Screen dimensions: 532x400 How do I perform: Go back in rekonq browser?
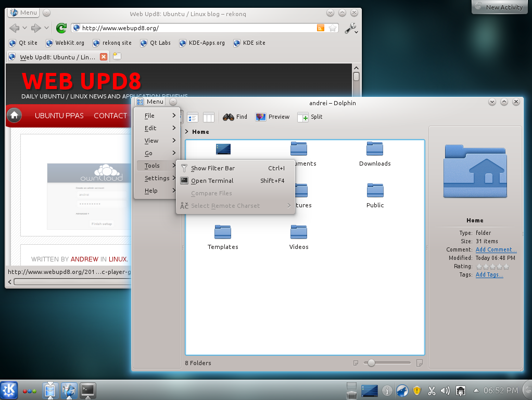coord(14,28)
